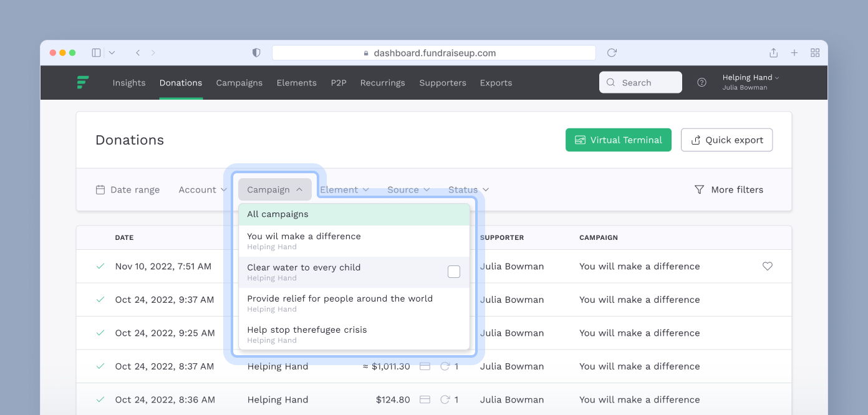Click the Quick export button
The width and height of the screenshot is (868, 415).
tap(727, 140)
